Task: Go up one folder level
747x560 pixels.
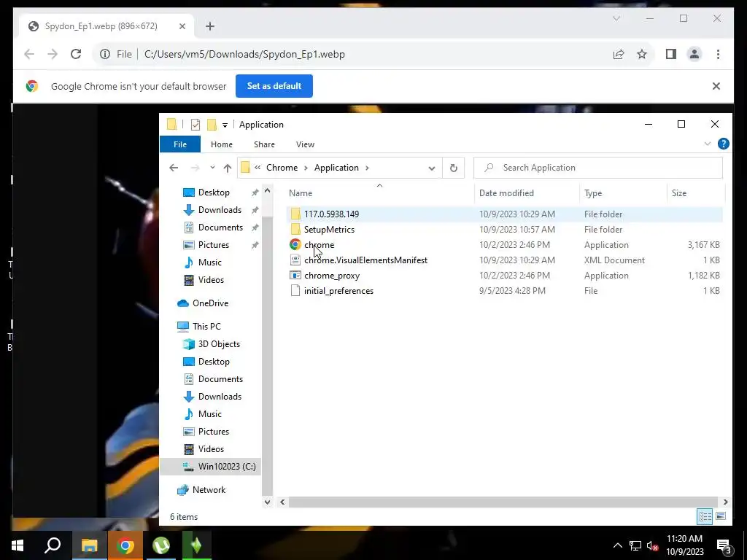Action: (x=228, y=168)
